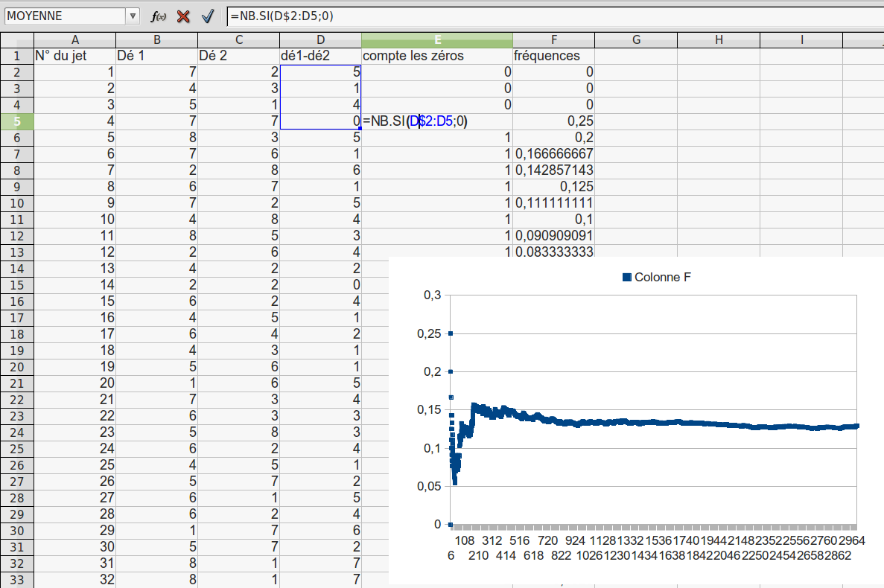
Task: Click the 'dé1-dé2' header cell
Action: click(320, 56)
